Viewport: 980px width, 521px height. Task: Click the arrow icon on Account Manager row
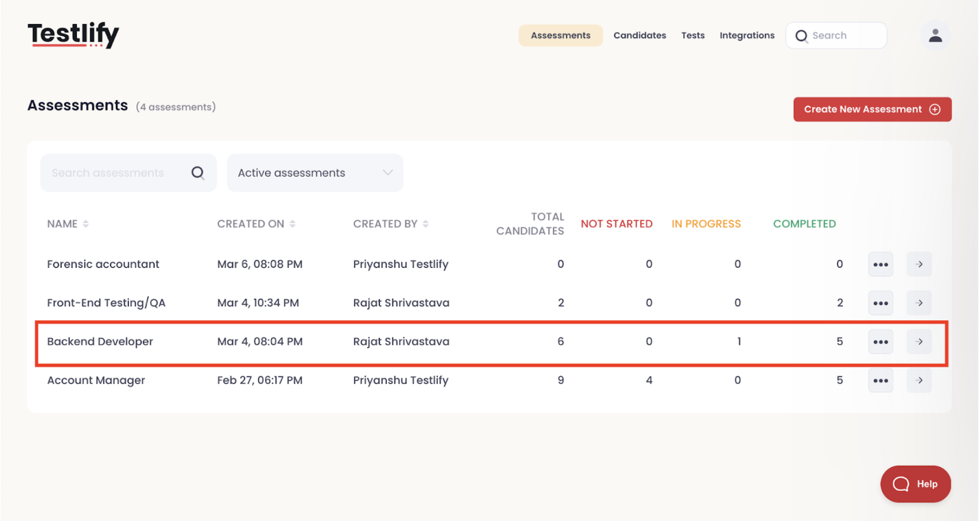click(919, 380)
